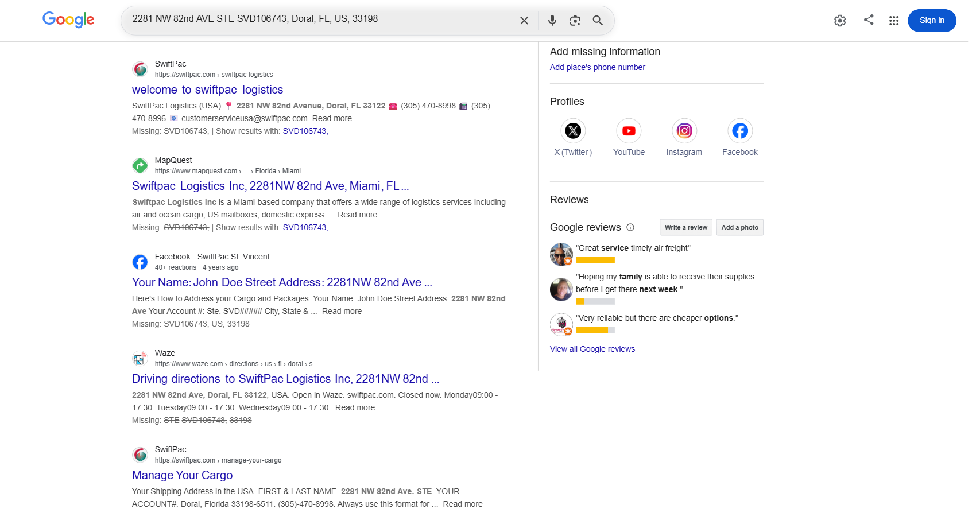The image size is (980, 509).
Task: Click the Profiles heading
Action: [567, 102]
